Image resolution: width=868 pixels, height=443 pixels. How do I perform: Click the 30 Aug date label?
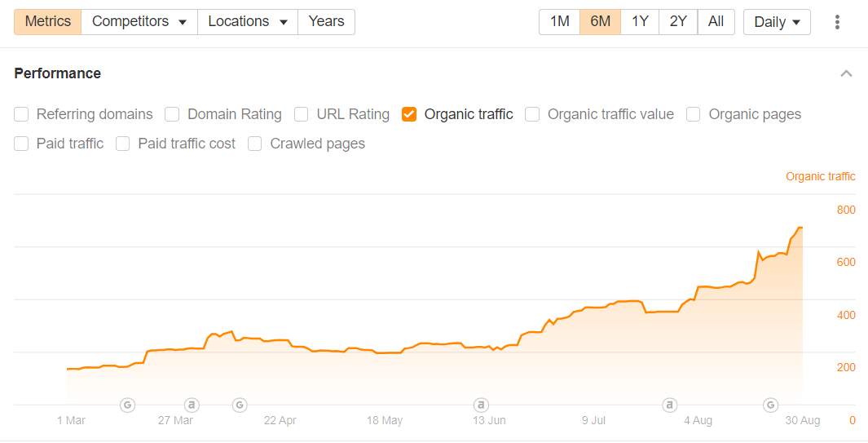803,420
